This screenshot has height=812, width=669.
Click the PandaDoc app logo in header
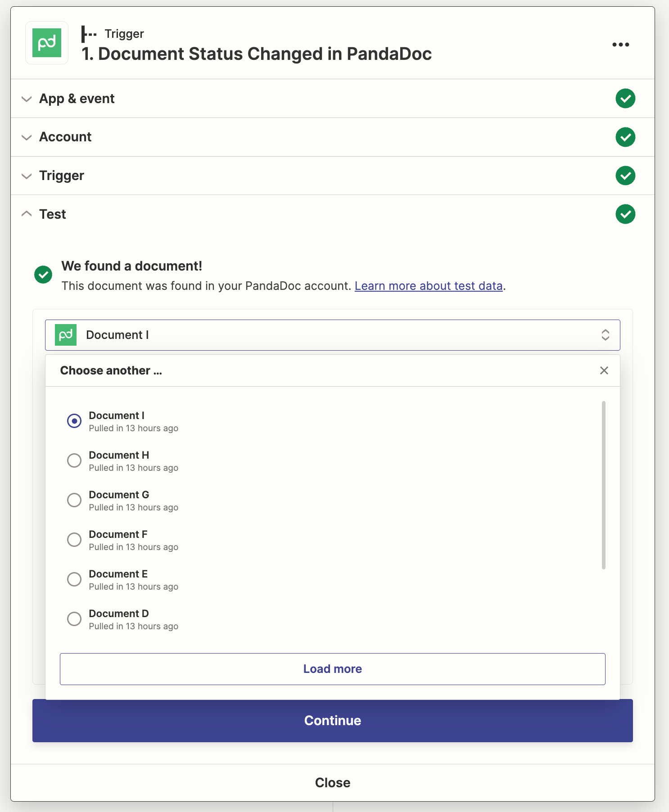47,43
